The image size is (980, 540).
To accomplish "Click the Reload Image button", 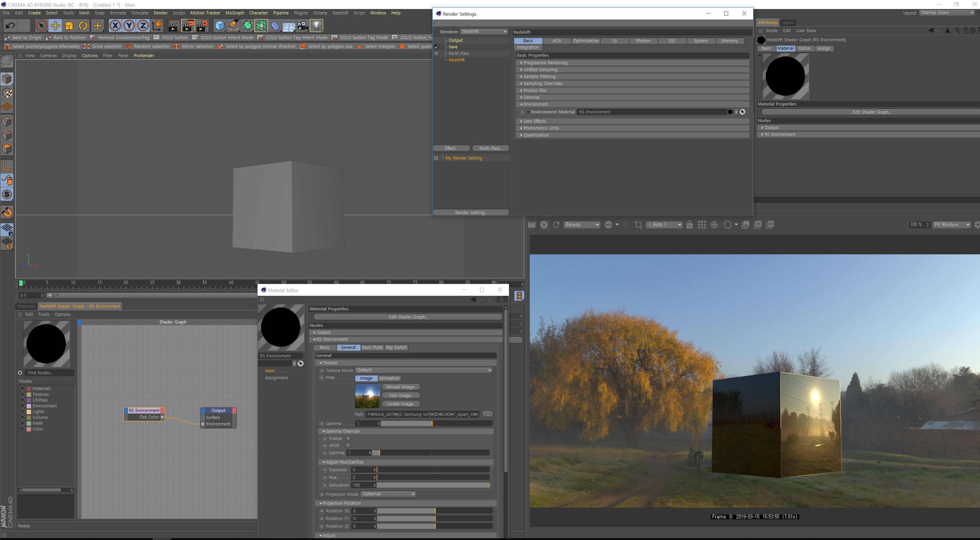I will click(x=401, y=387).
